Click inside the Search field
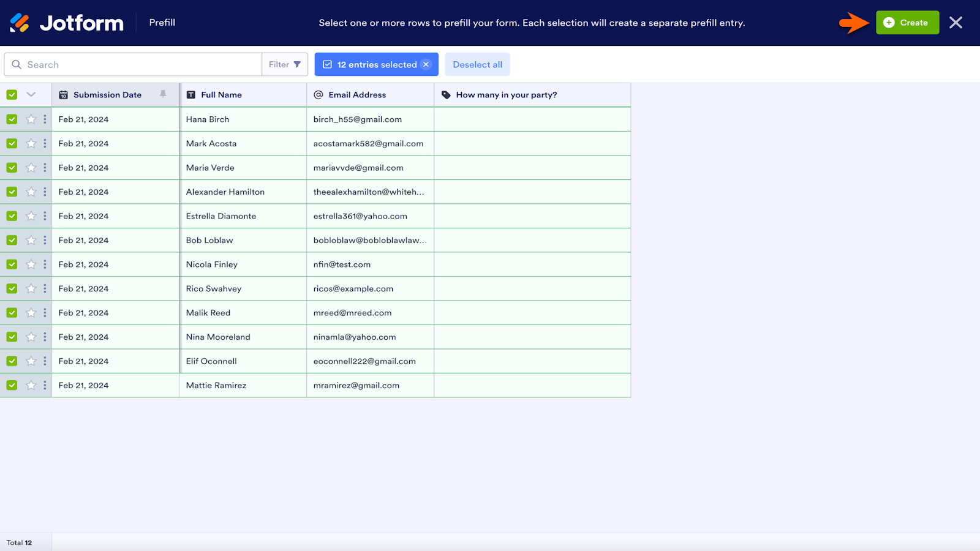This screenshot has width=980, height=551. coord(133,64)
